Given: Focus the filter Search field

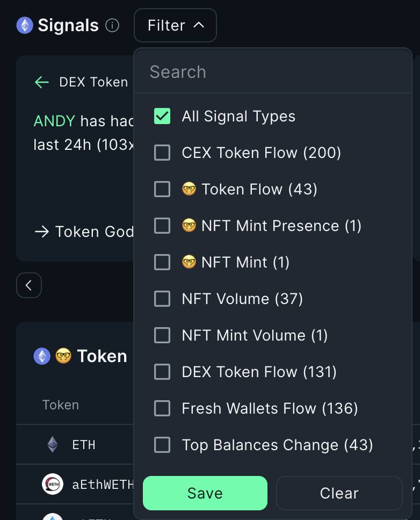Looking at the screenshot, I should (273, 72).
